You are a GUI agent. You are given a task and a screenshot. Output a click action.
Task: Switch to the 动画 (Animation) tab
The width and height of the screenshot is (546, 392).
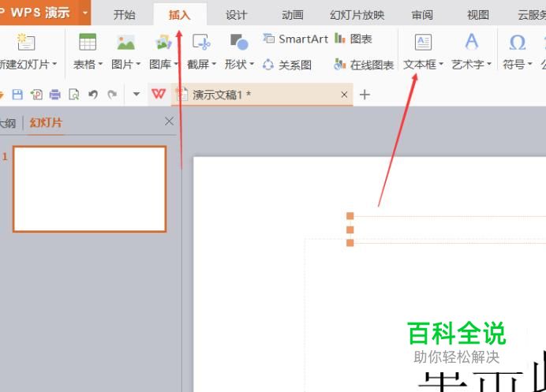[x=292, y=15]
